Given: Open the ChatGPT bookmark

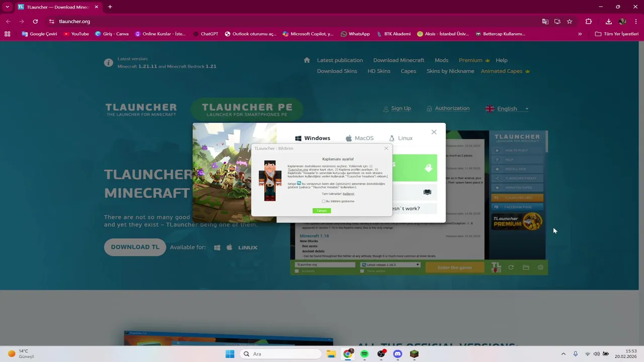Looking at the screenshot, I should 205,34.
